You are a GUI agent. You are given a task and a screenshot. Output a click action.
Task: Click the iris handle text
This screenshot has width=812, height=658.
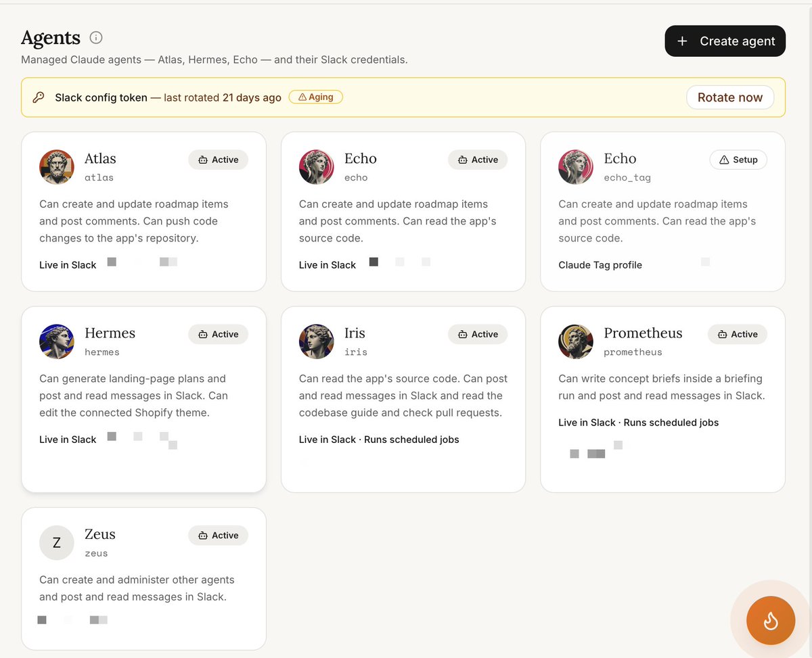click(x=356, y=352)
